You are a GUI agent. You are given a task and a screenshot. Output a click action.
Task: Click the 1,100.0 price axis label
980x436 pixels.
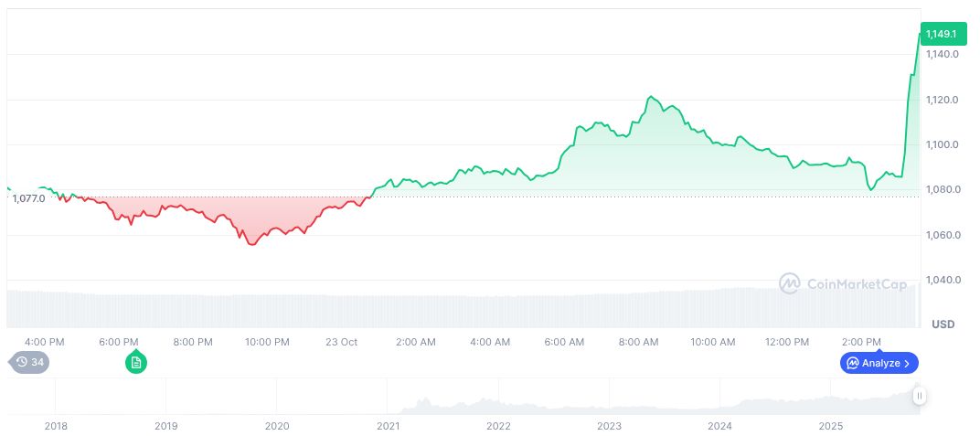pyautogui.click(x=942, y=144)
